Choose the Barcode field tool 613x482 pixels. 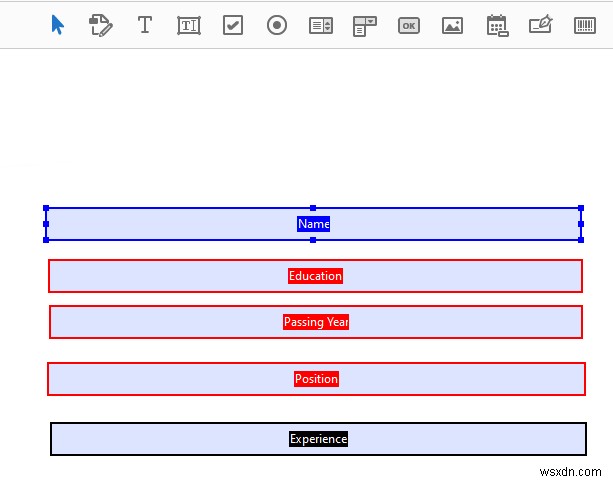point(585,26)
